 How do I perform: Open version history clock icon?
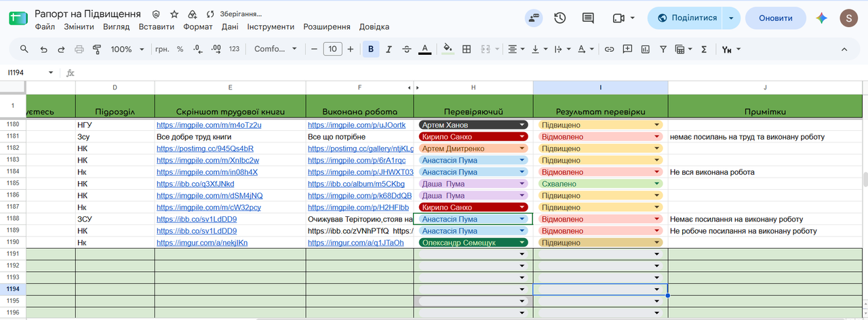(x=560, y=18)
